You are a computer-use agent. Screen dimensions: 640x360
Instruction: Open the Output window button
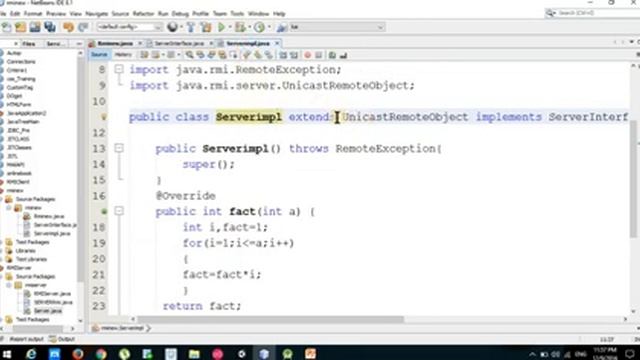(62, 339)
